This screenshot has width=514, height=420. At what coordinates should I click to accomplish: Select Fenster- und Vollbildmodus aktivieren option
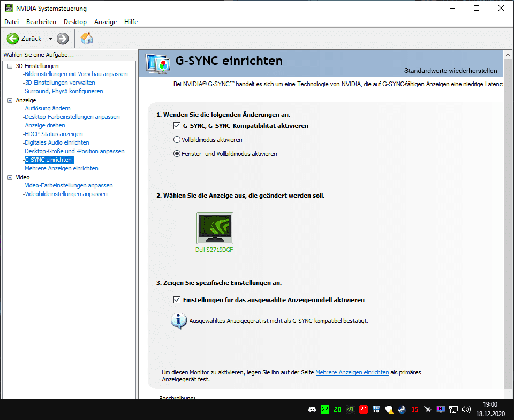click(x=177, y=153)
